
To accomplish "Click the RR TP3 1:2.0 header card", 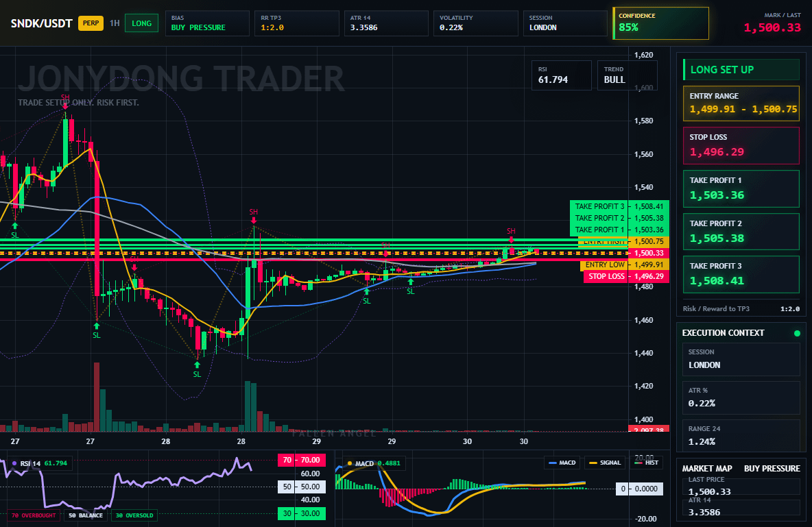I will (297, 23).
